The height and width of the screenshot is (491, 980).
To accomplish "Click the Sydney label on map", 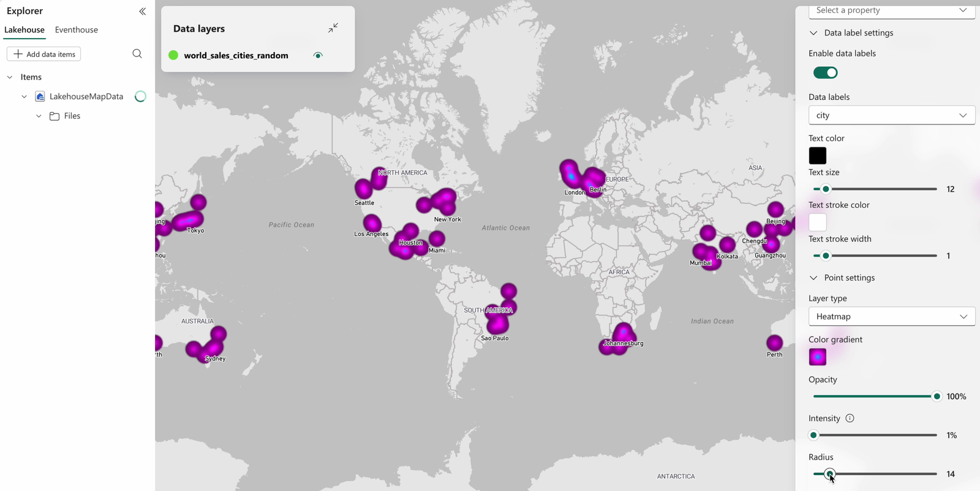I will pyautogui.click(x=215, y=359).
